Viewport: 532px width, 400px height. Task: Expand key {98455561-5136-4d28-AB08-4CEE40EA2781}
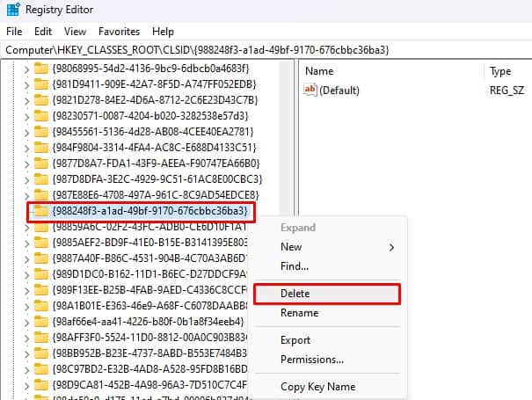pos(26,133)
